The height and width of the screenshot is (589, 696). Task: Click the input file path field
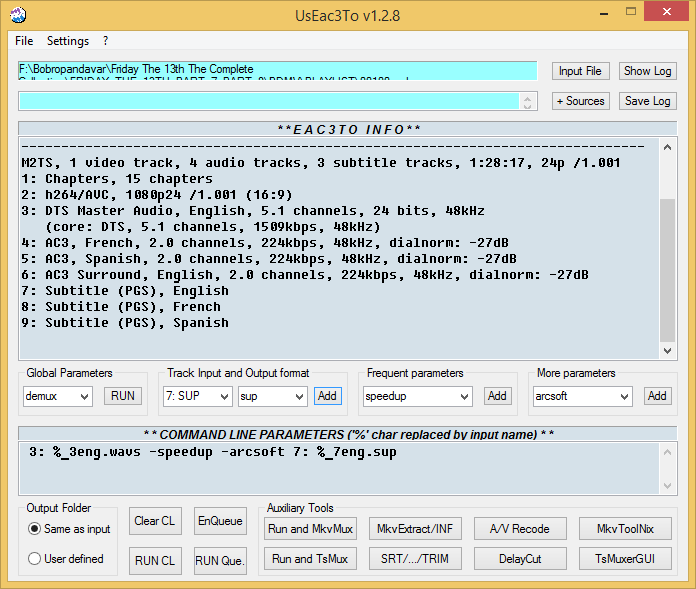[x=278, y=71]
